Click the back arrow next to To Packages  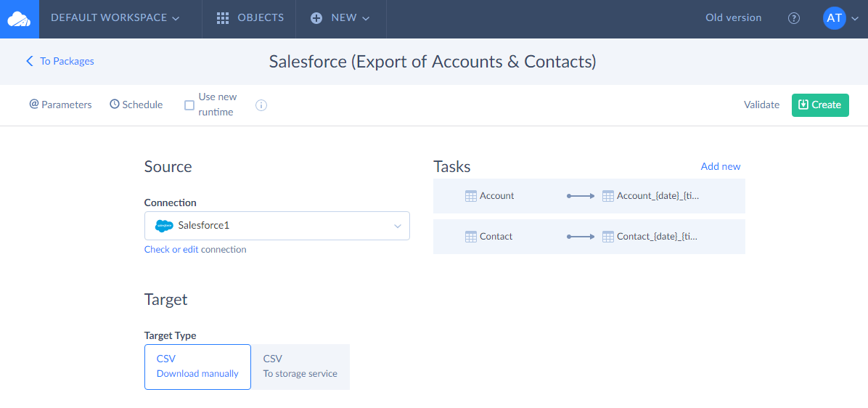pos(29,61)
